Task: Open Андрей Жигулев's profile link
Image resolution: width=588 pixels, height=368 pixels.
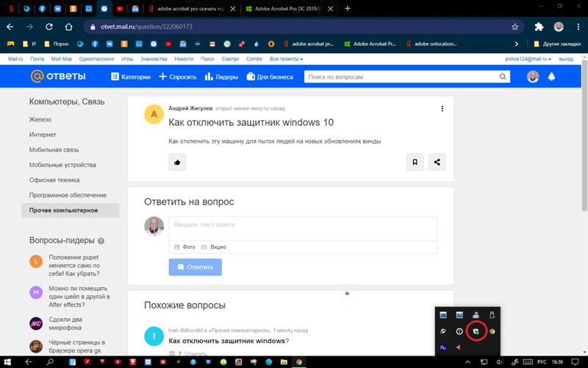Action: pos(190,108)
